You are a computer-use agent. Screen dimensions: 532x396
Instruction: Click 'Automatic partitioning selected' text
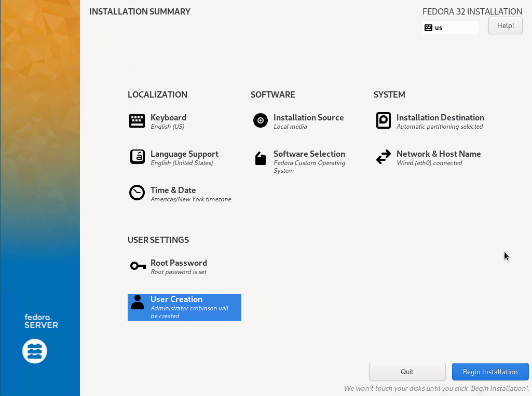[x=440, y=127]
